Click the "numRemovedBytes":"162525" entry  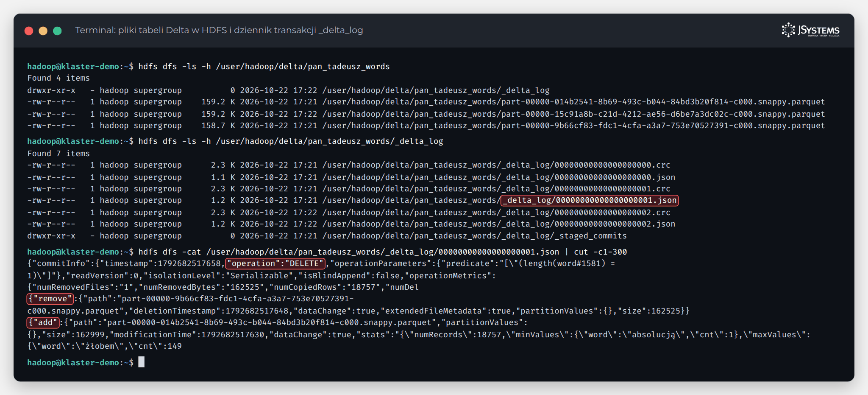point(201,287)
